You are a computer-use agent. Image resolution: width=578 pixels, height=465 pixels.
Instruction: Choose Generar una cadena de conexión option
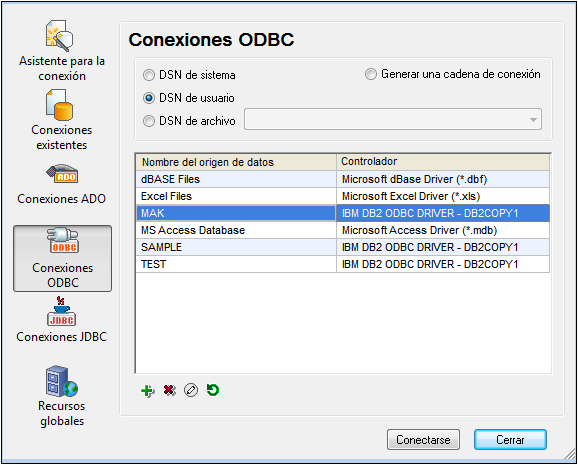(x=371, y=74)
